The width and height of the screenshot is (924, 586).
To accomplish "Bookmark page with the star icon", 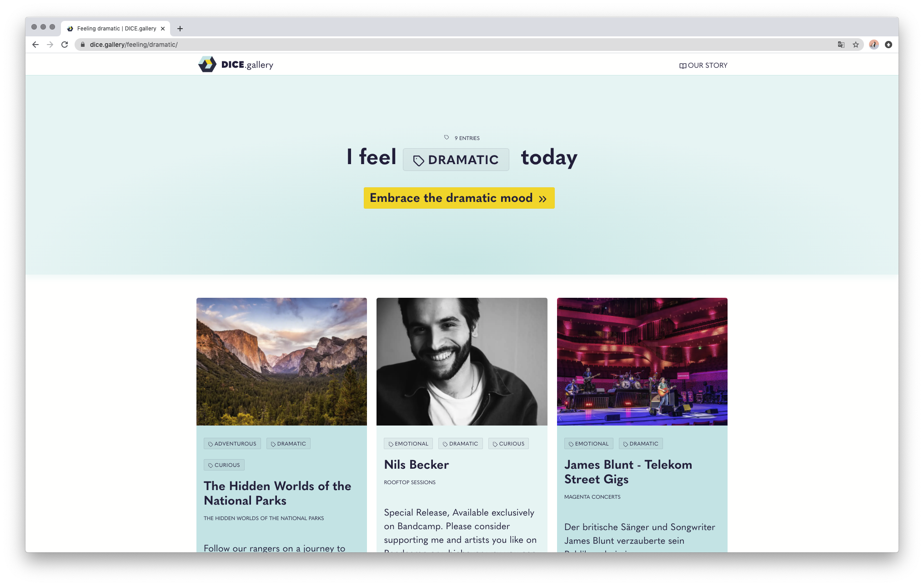I will [x=856, y=45].
